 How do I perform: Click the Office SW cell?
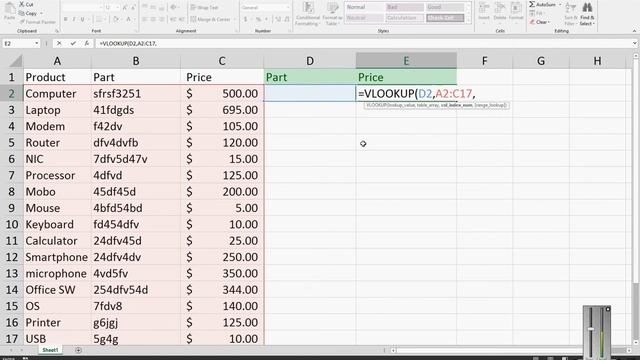(x=57, y=290)
